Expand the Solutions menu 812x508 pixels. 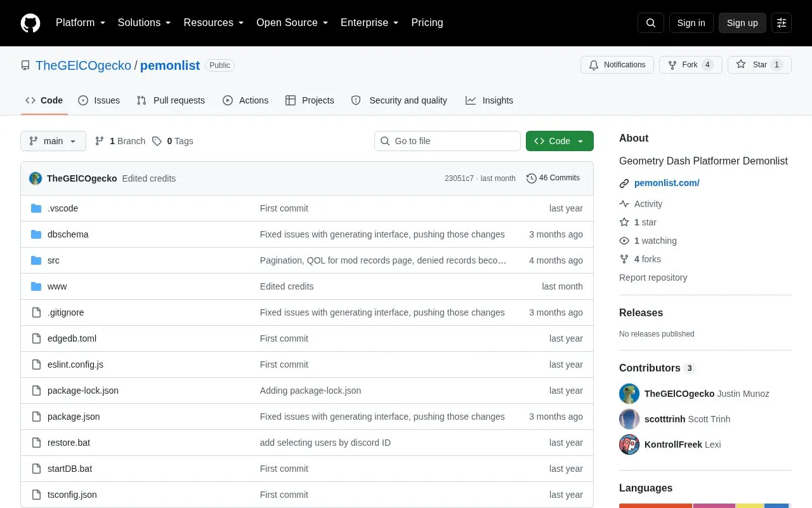click(x=145, y=23)
